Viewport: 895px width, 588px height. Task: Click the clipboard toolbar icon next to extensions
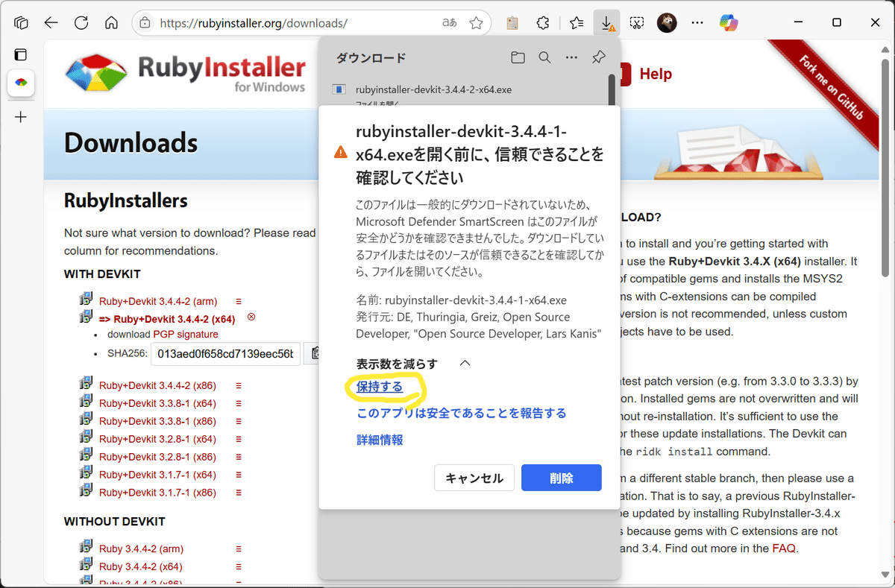click(x=512, y=22)
